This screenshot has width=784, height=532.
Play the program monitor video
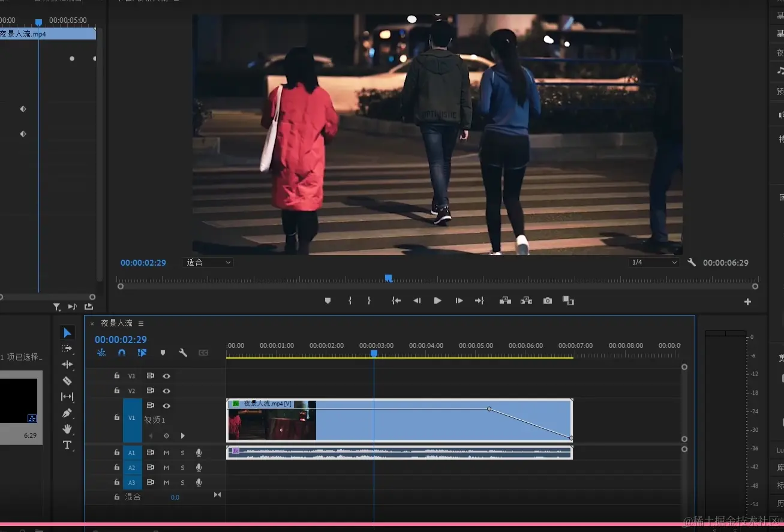click(x=437, y=300)
